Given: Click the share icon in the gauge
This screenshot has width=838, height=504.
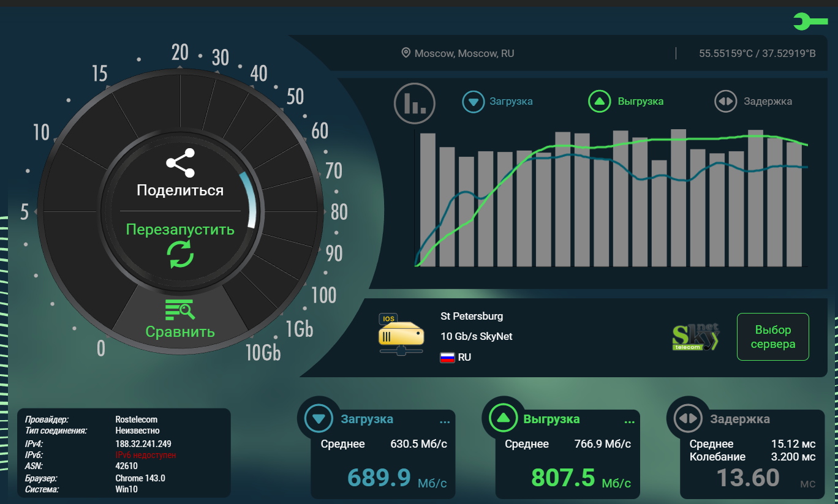Looking at the screenshot, I should tap(180, 163).
